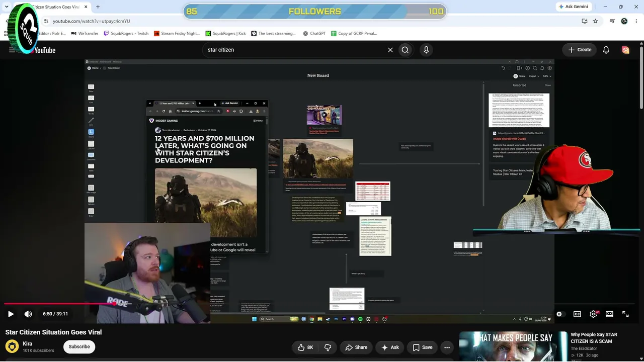Save the video to a playlist
Screen dimensions: 644x362
[423, 347]
